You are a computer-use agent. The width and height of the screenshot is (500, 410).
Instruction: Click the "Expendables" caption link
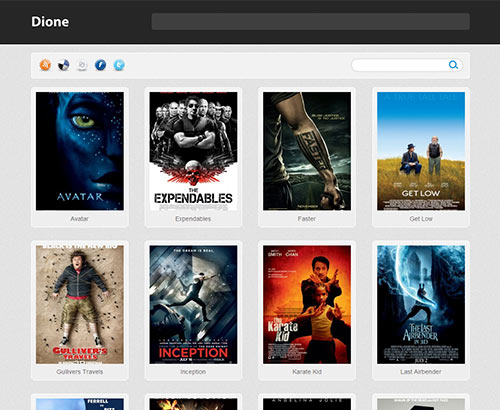point(193,219)
